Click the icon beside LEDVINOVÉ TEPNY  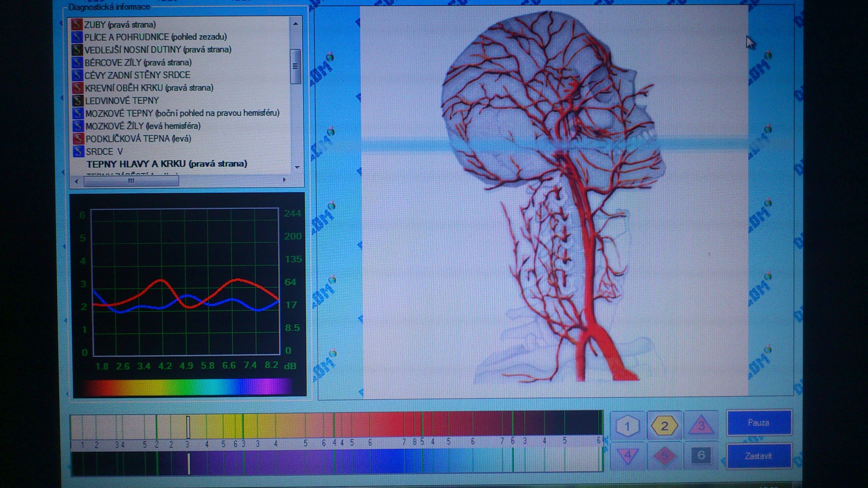pos(78,100)
